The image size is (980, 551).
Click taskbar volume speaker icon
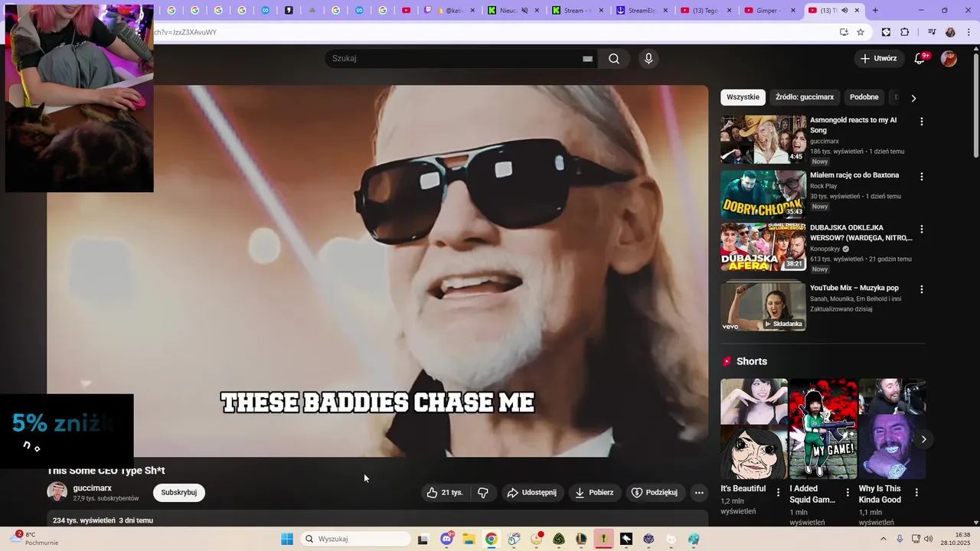[x=929, y=539]
